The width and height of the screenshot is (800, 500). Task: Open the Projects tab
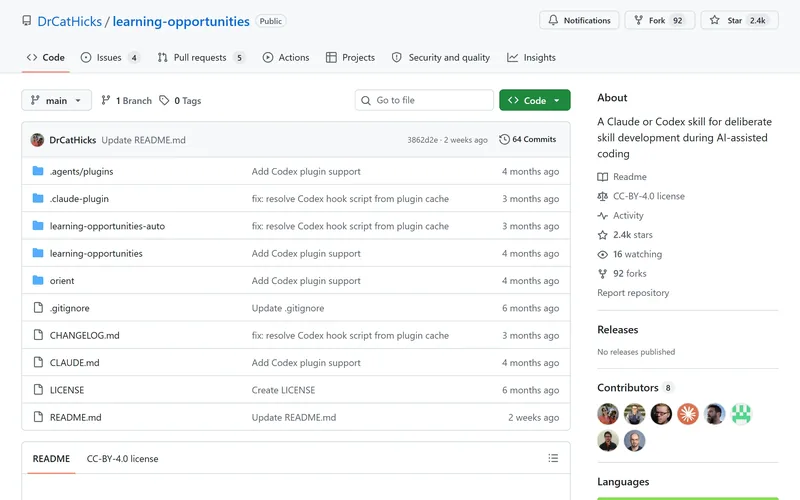(x=351, y=58)
